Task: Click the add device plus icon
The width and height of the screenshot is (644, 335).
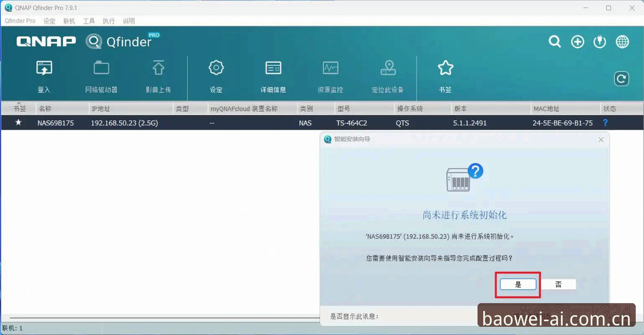Action: click(577, 42)
